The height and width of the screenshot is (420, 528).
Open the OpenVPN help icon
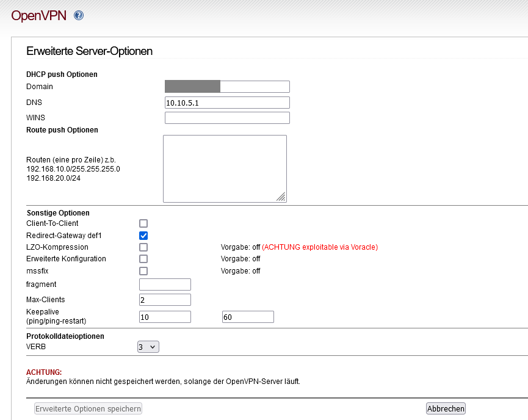pyautogui.click(x=79, y=15)
